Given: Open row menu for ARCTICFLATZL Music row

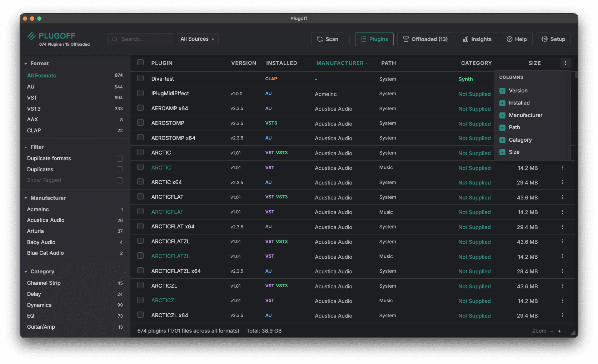Looking at the screenshot, I should tap(562, 257).
